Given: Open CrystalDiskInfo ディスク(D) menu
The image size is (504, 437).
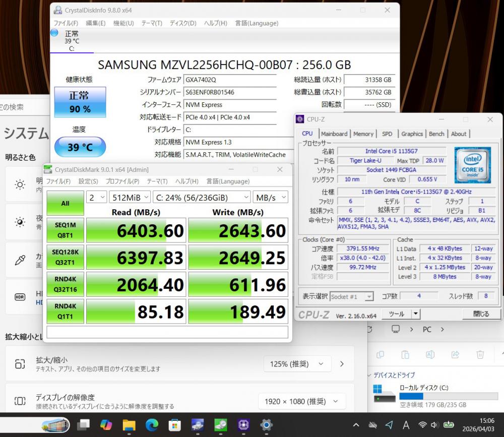Looking at the screenshot, I should (183, 23).
